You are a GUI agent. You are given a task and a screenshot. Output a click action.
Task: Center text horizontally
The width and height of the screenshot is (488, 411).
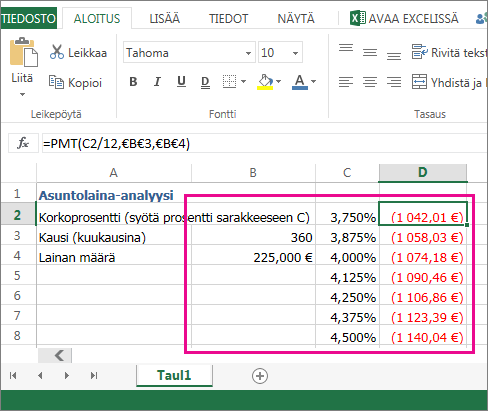pyautogui.click(x=370, y=82)
